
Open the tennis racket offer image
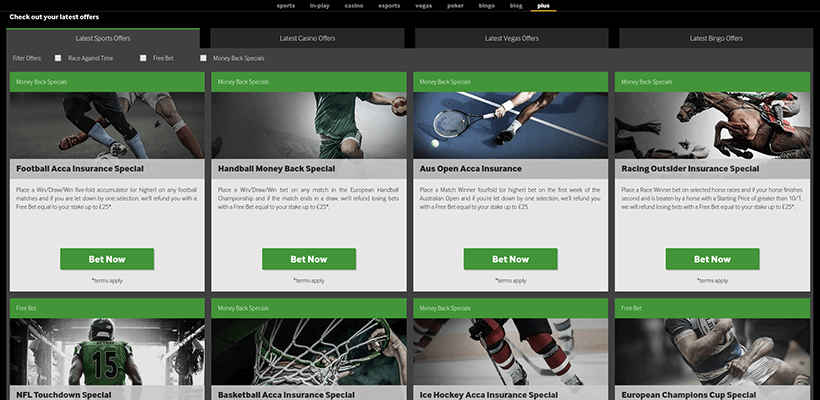510,125
